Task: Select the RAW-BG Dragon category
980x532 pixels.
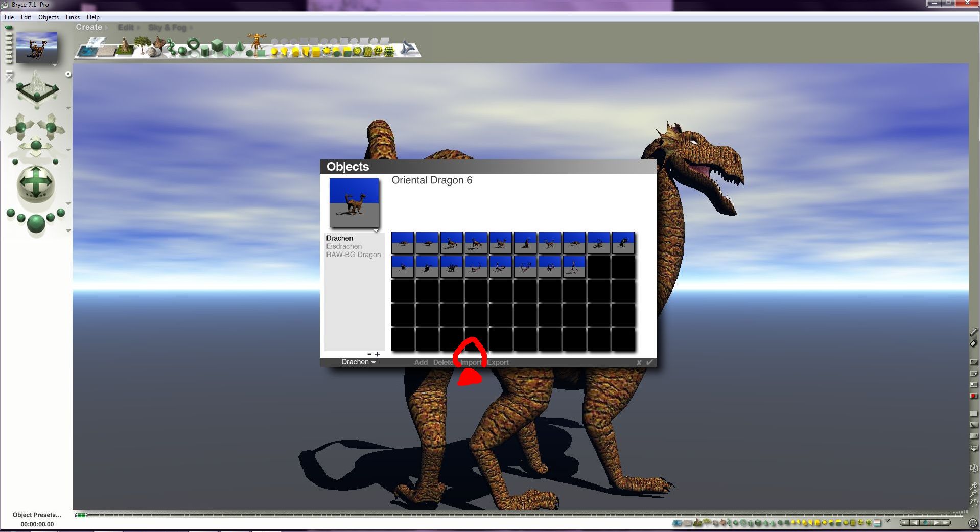Action: (354, 255)
